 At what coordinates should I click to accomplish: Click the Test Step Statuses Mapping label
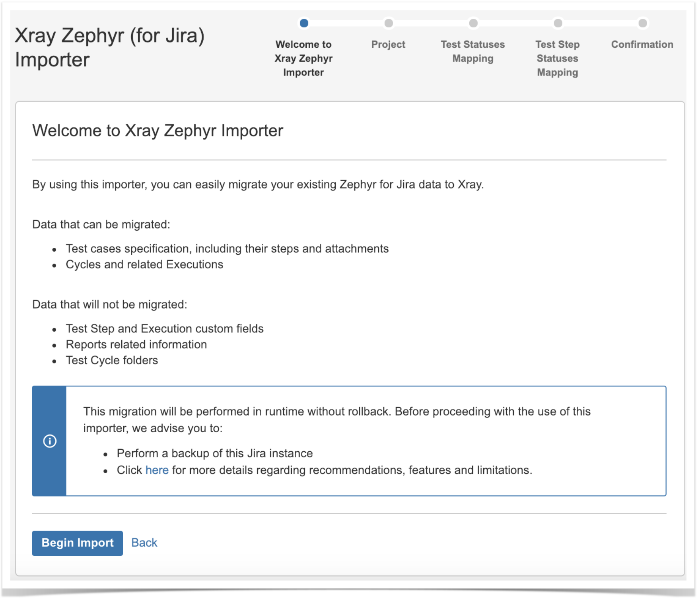click(x=557, y=58)
